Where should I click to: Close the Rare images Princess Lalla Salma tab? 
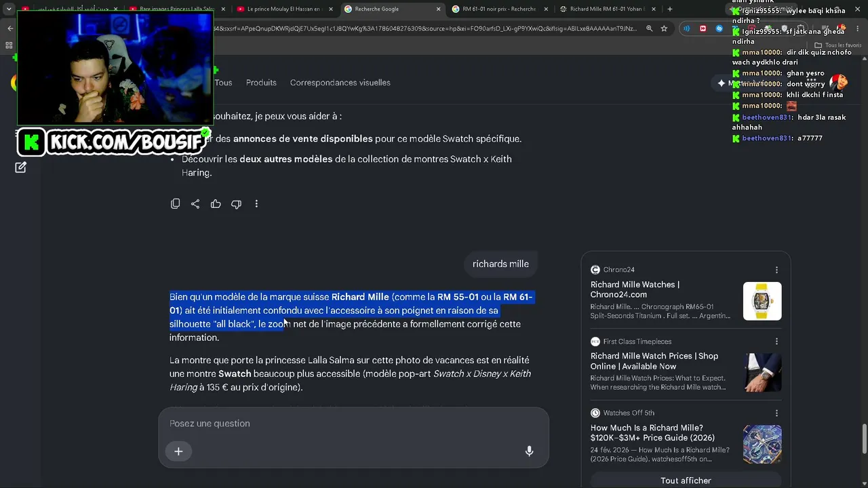224,9
